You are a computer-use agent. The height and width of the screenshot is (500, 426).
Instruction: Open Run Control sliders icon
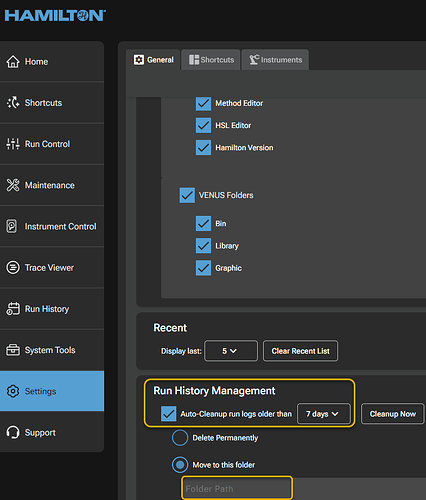click(13, 144)
